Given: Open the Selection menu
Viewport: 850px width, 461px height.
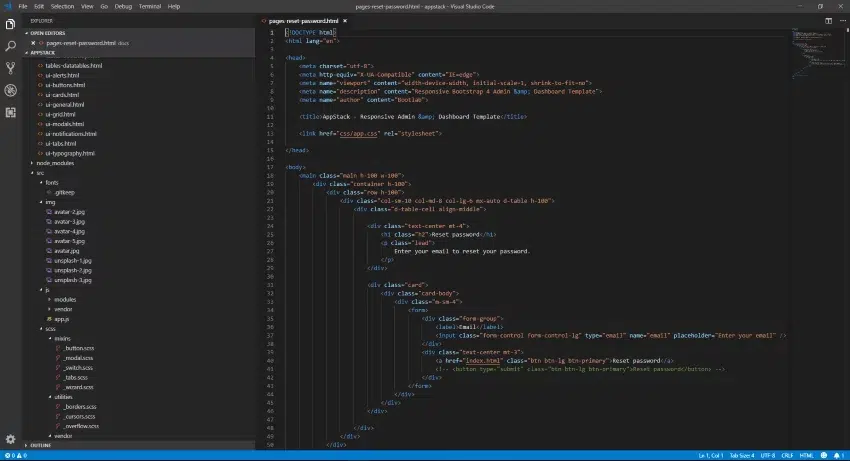Looking at the screenshot, I should click(x=62, y=7).
